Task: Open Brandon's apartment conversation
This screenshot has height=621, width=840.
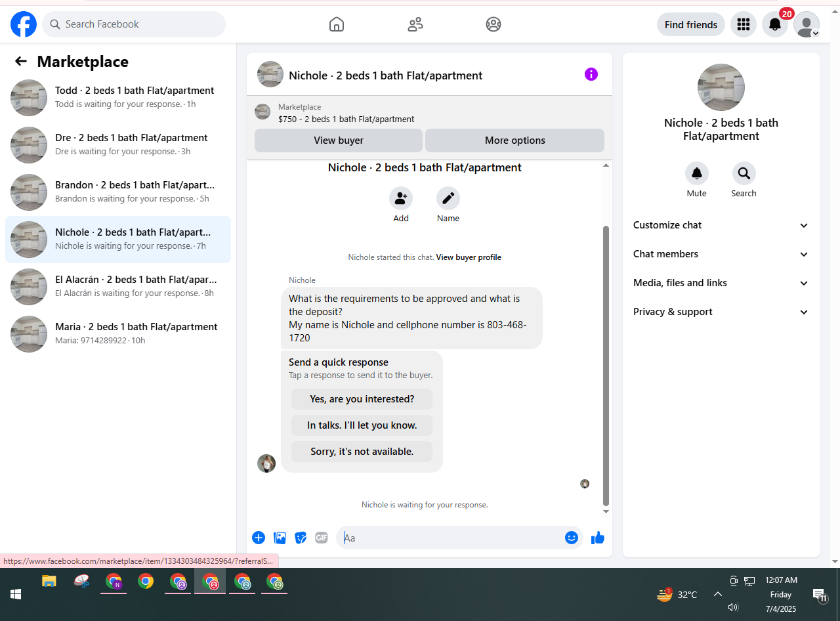Action: (118, 192)
